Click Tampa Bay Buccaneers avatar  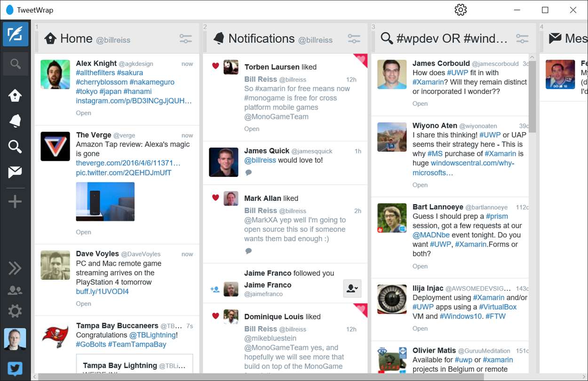pos(55,337)
